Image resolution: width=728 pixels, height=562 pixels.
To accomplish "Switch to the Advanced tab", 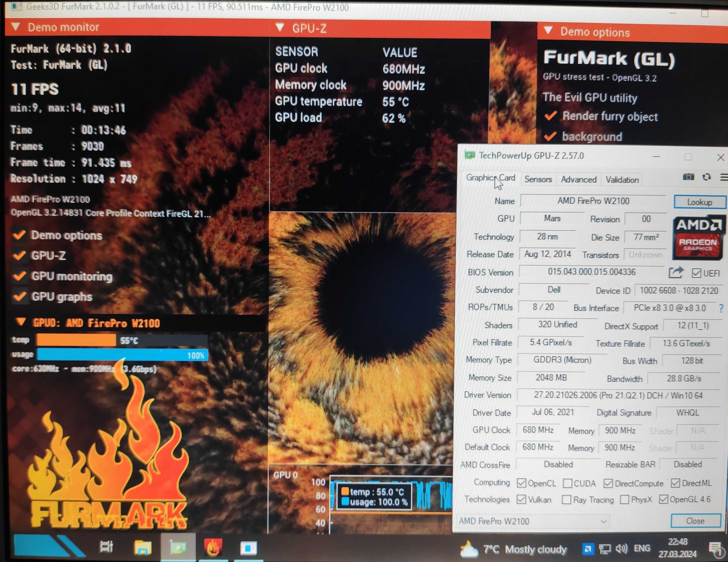I will click(578, 179).
